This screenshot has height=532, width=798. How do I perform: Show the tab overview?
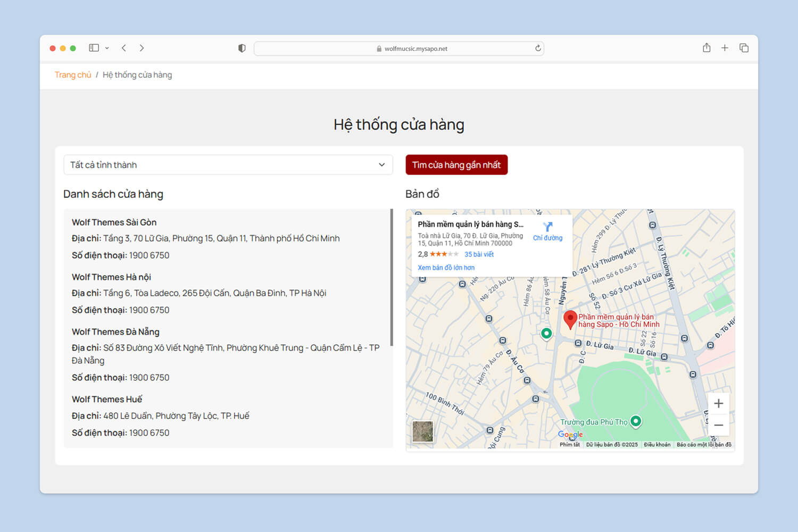click(743, 48)
